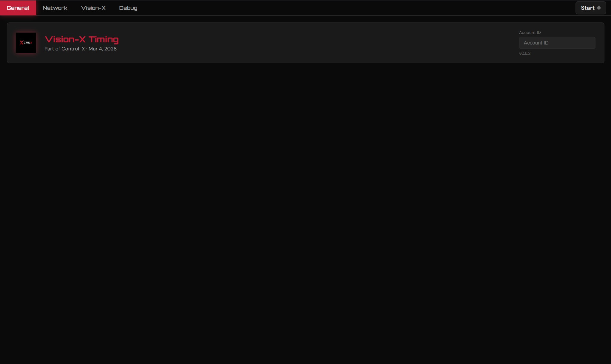The image size is (611, 364).
Task: Click the v0.6.2 version text
Action: point(524,53)
